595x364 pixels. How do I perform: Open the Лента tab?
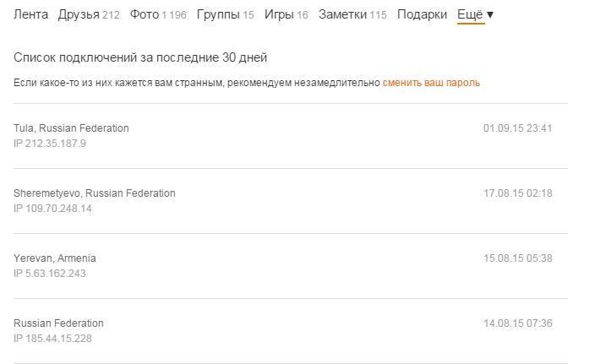tap(31, 14)
